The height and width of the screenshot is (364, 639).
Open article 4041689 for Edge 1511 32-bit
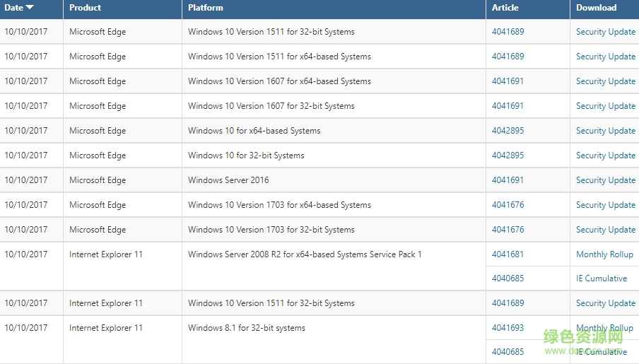[508, 32]
